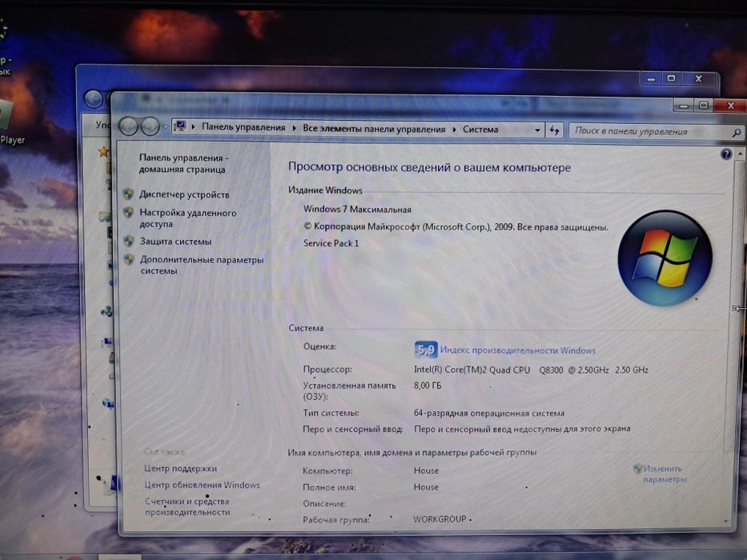The image size is (747, 560).
Task: Click Изменить параметры link
Action: [665, 474]
